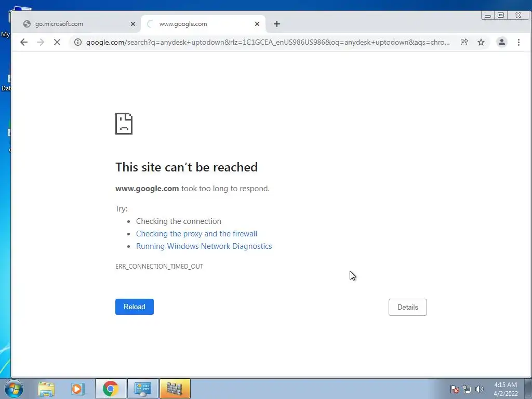Select the www.google.com tab

pyautogui.click(x=203, y=24)
